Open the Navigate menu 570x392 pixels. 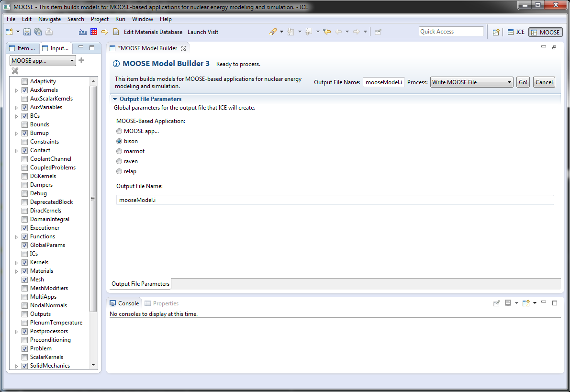pyautogui.click(x=49, y=19)
